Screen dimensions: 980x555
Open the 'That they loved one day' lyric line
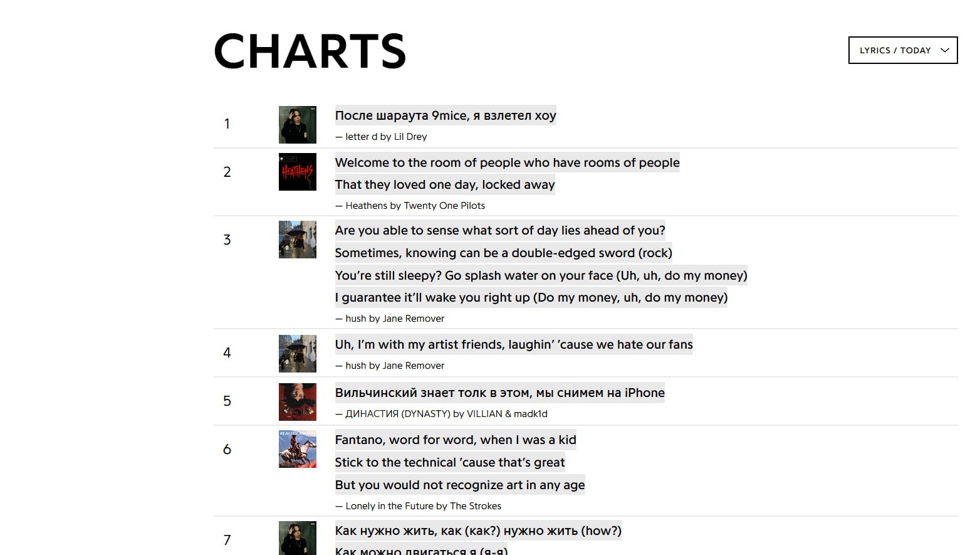tap(445, 184)
